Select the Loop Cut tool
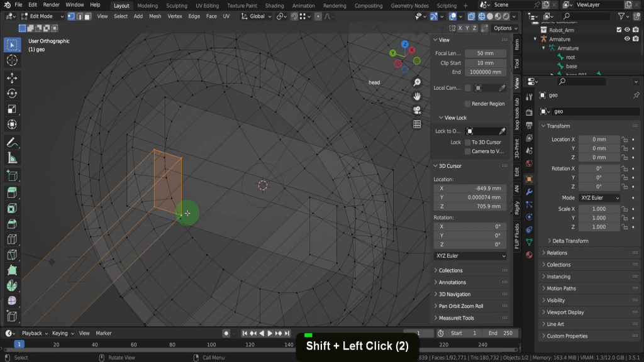This screenshot has height=362, width=644. point(12,239)
